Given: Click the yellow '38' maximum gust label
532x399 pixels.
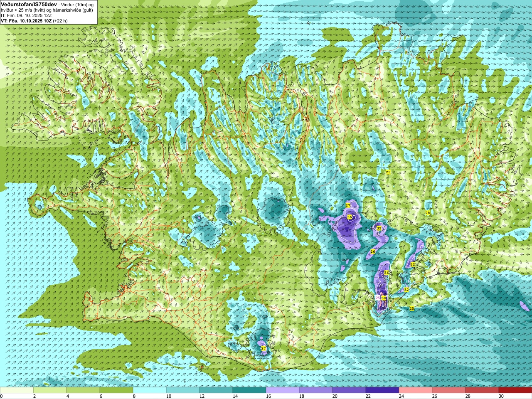Looking at the screenshot, I should (x=384, y=298).
